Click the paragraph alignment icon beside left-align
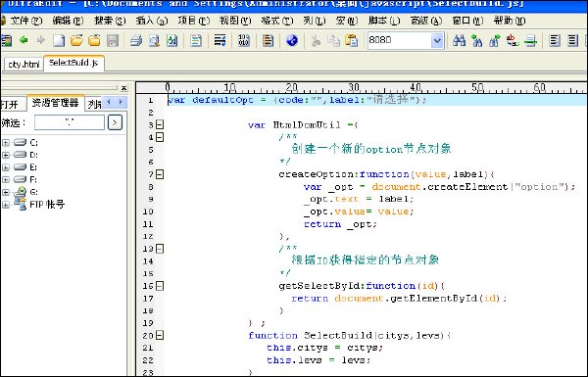Image resolution: width=588 pixels, height=377 pixels. point(572,40)
